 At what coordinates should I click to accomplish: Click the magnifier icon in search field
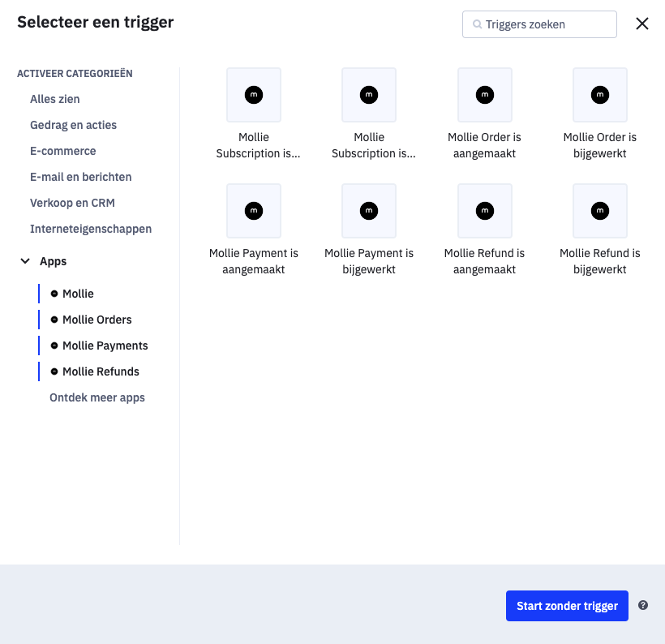coord(477,24)
